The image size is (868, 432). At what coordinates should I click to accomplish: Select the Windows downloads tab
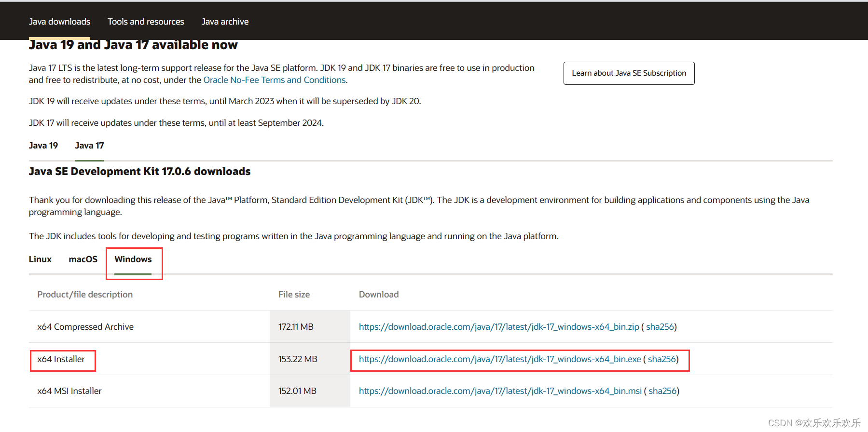click(133, 259)
